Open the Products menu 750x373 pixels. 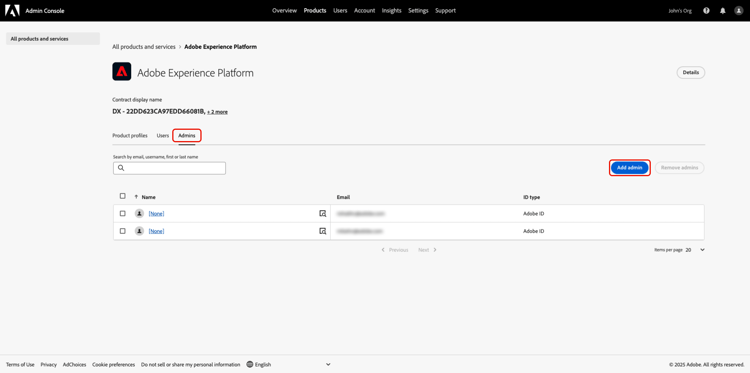pos(315,11)
